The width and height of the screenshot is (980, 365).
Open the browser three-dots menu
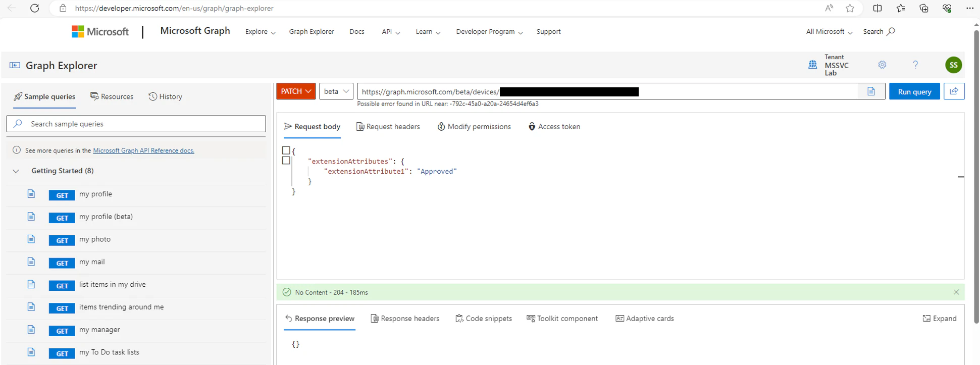[x=969, y=8]
